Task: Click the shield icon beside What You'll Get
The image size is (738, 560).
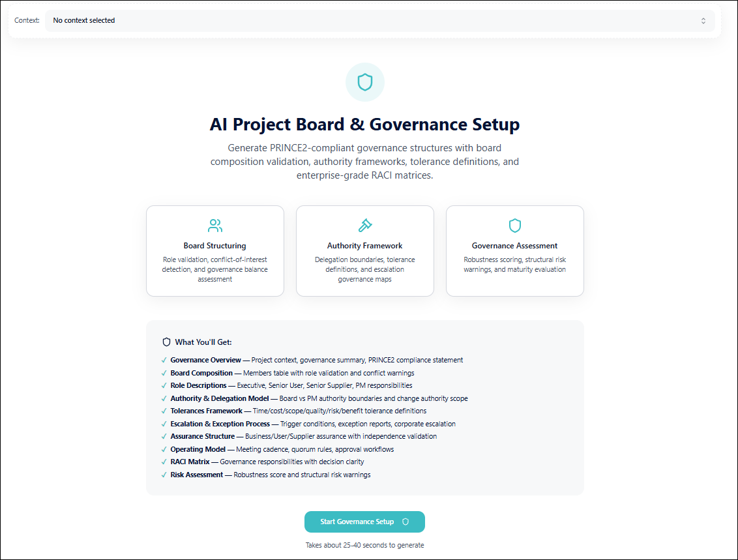Action: pos(166,342)
